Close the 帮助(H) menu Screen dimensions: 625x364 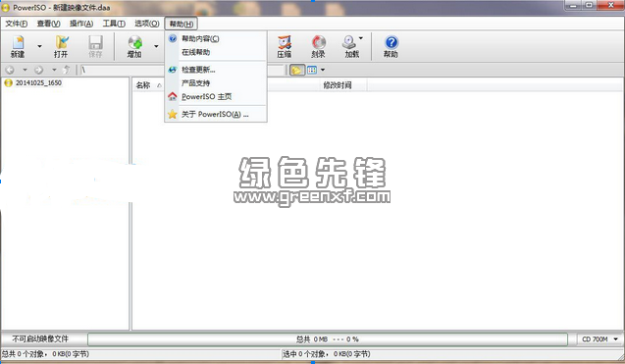[182, 24]
